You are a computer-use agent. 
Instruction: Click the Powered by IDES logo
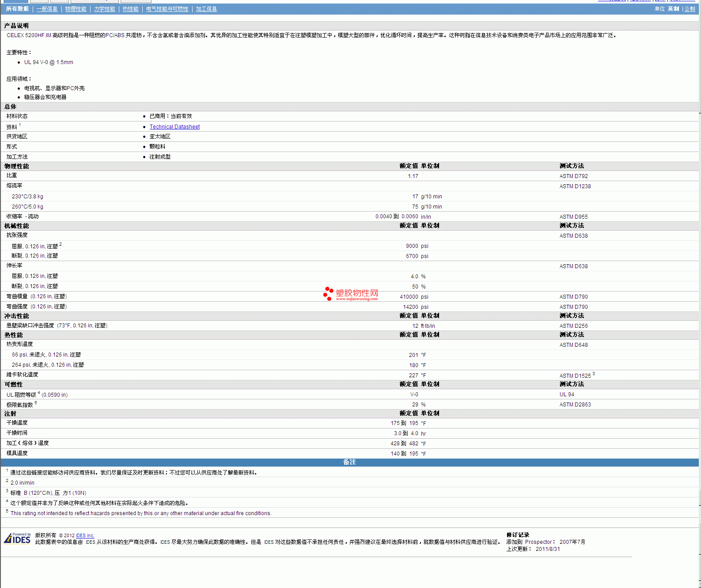[x=18, y=538]
